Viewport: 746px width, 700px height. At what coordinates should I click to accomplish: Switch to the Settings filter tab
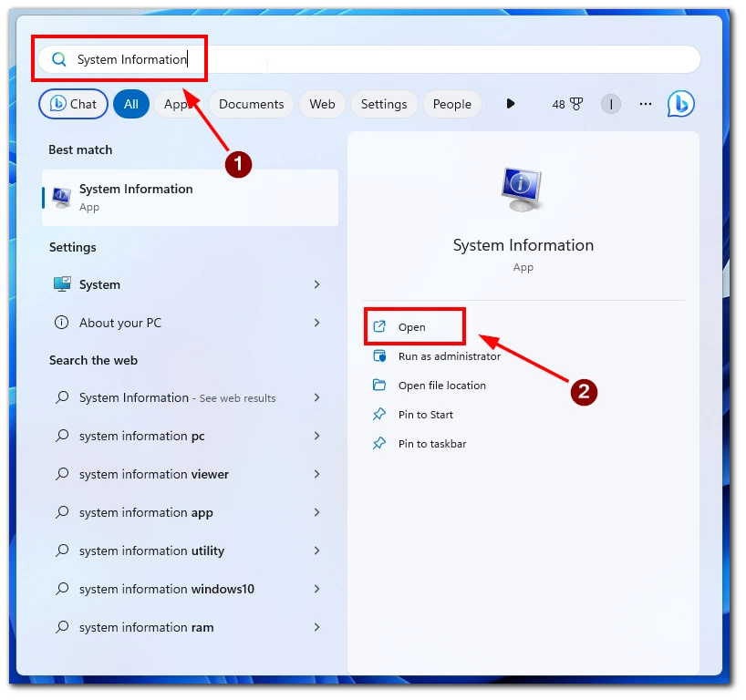[384, 104]
